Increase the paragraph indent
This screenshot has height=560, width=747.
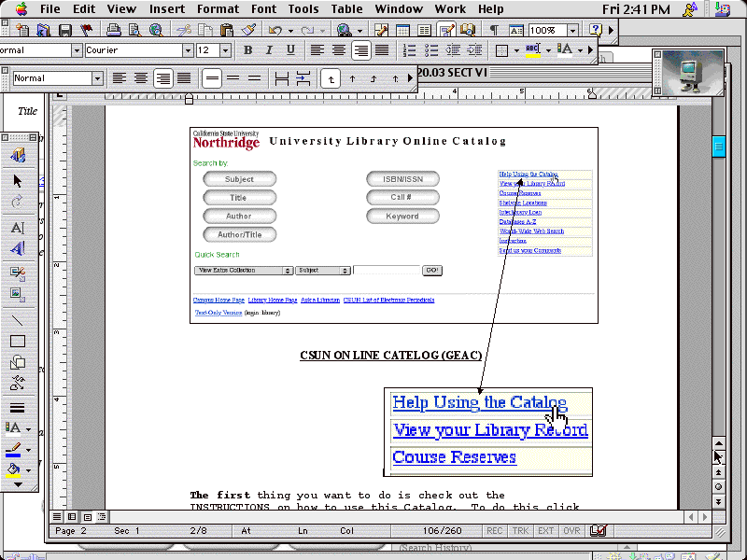tap(474, 50)
